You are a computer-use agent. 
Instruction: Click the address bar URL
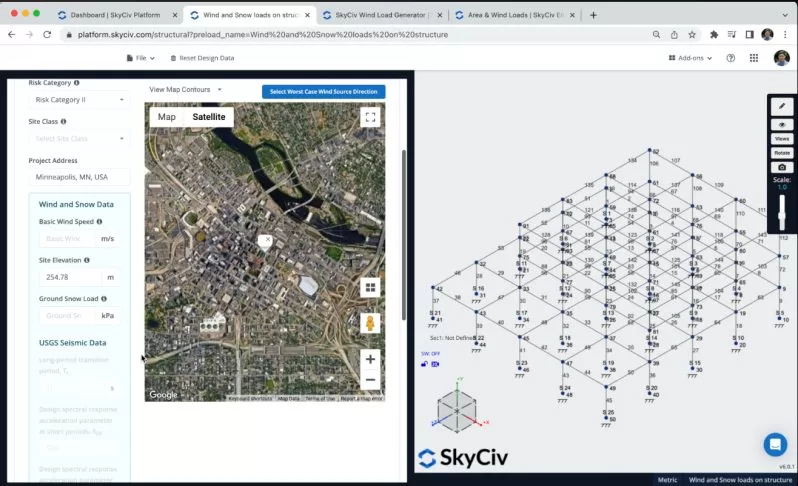pos(263,35)
